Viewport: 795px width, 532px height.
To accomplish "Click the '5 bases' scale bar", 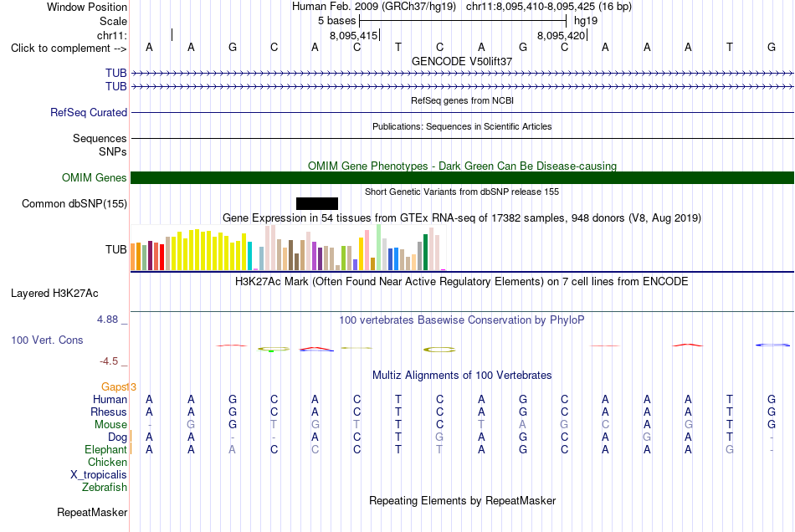I will 463,21.
